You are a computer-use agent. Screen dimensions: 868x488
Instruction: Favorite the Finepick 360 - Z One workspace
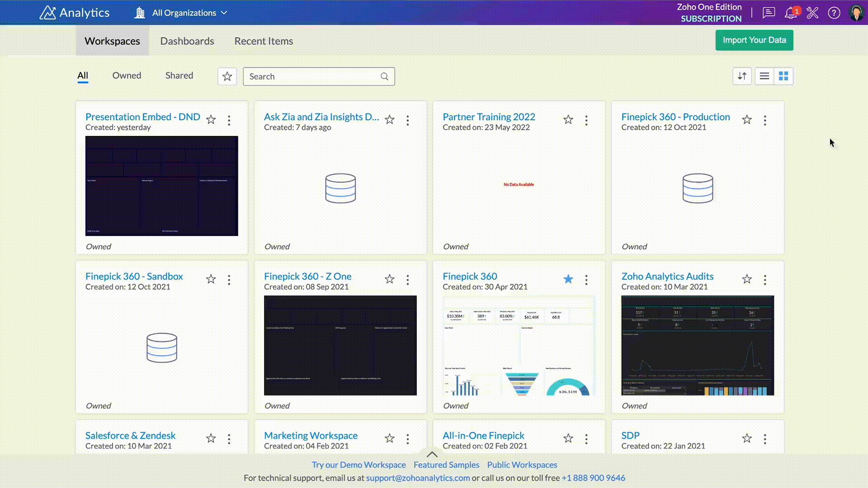pyautogui.click(x=389, y=279)
